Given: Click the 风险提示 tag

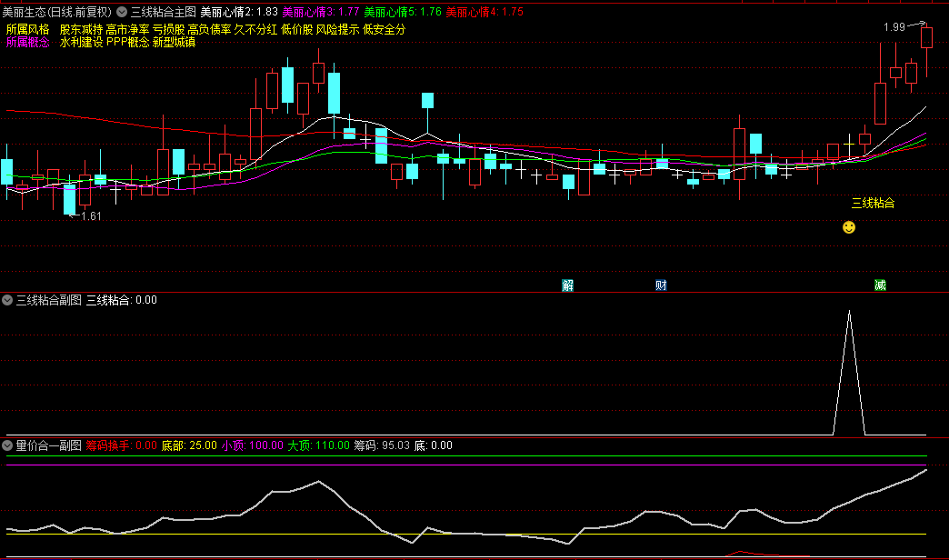Looking at the screenshot, I should [x=338, y=29].
